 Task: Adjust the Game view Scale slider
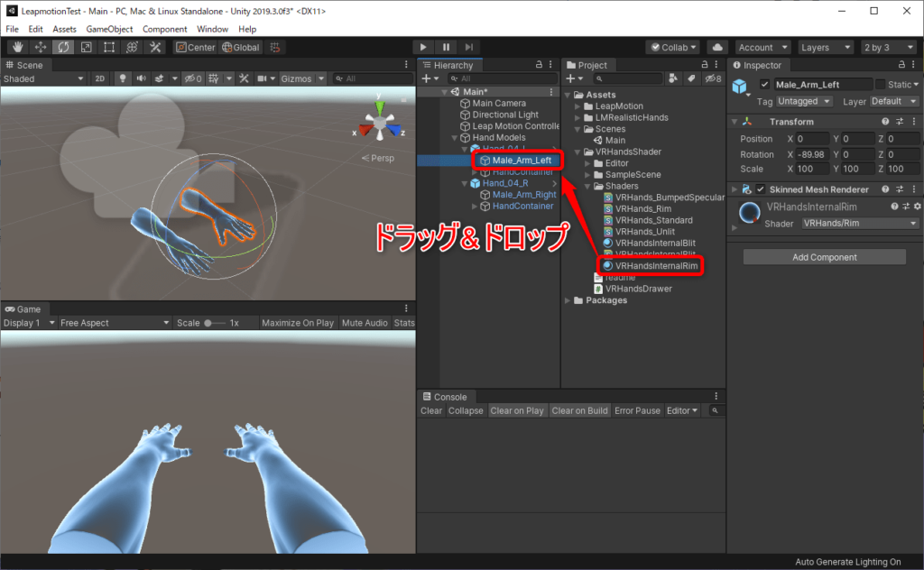(x=215, y=323)
